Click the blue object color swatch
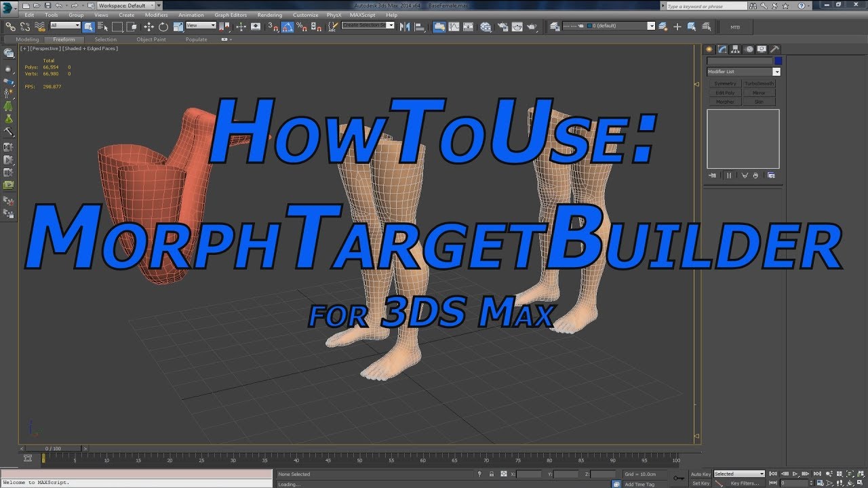 (x=778, y=61)
